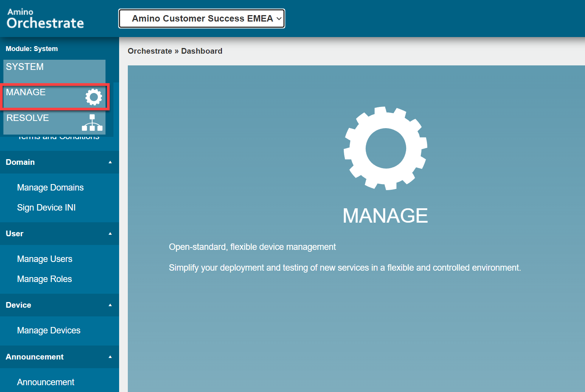Click 'Open-standard, flexible device management' text
The image size is (585, 392).
(252, 247)
